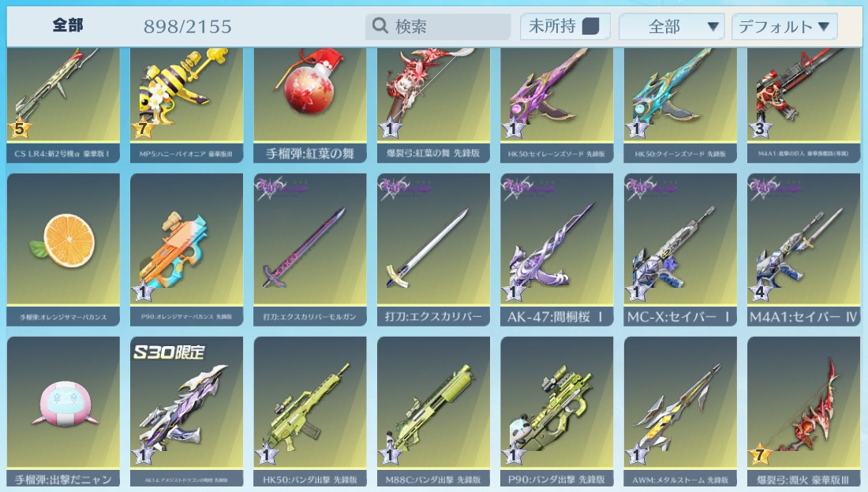Open the デフォルト sort dropdown
This screenshot has width=868, height=492.
click(x=784, y=26)
